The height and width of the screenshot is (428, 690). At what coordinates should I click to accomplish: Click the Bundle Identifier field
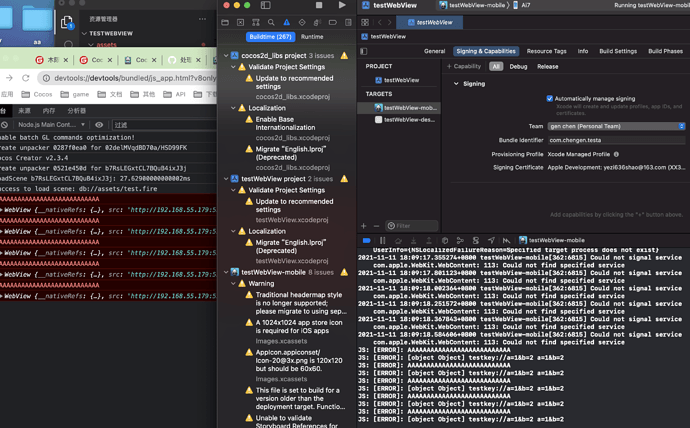615,140
